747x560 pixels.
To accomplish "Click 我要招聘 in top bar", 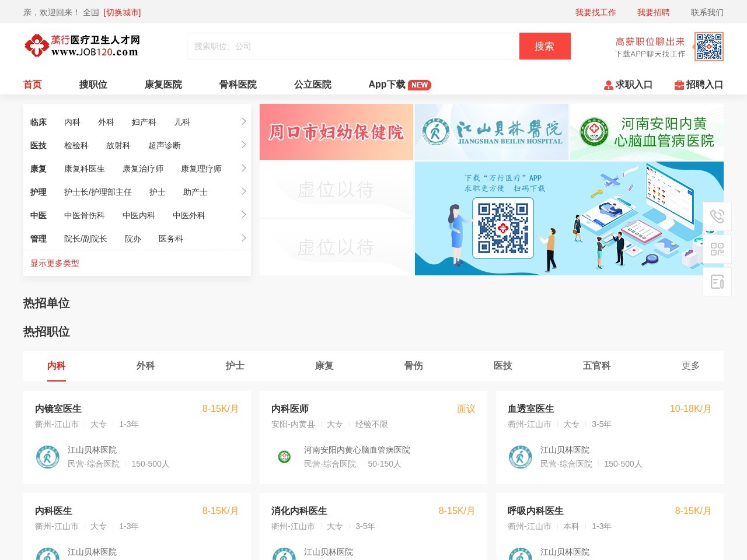I will [654, 12].
